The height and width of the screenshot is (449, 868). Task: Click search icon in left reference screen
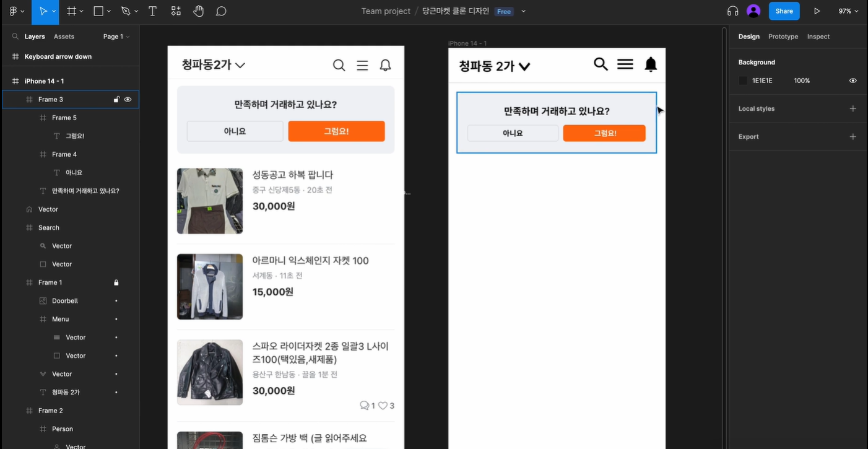pos(339,65)
